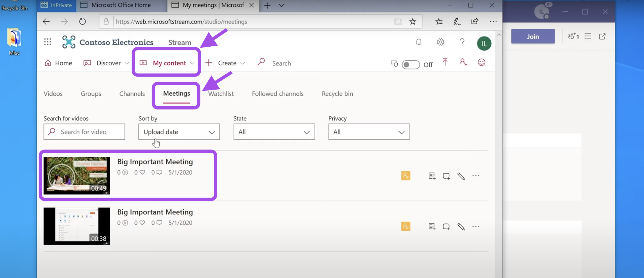This screenshot has height=278, width=644.
Task: Expand the Sort by Upload date dropdown
Action: (x=179, y=132)
